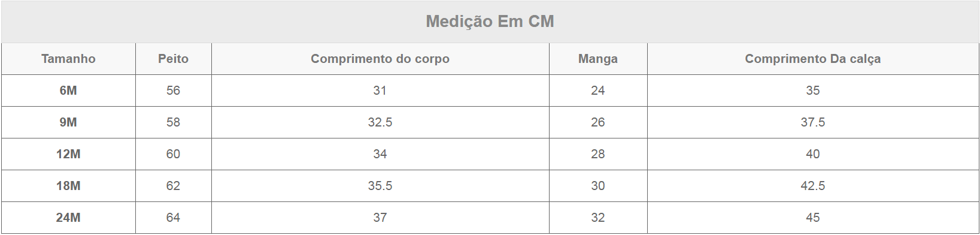Select the 6M size row label
This screenshot has height=235, width=980.
coord(68,91)
